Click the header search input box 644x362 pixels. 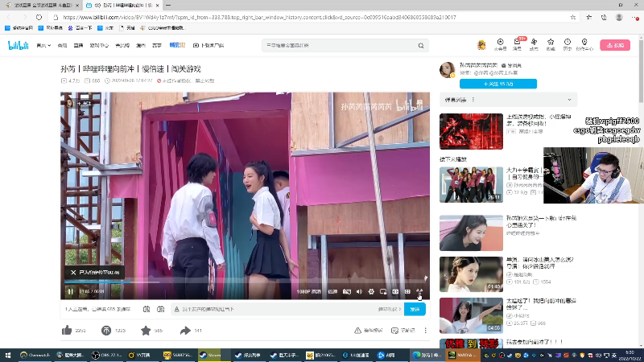tap(340, 46)
